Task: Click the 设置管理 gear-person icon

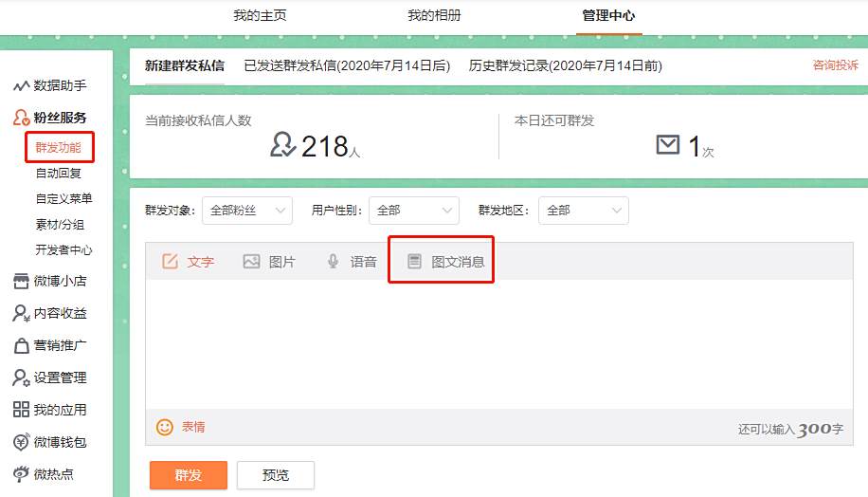Action: 21,377
